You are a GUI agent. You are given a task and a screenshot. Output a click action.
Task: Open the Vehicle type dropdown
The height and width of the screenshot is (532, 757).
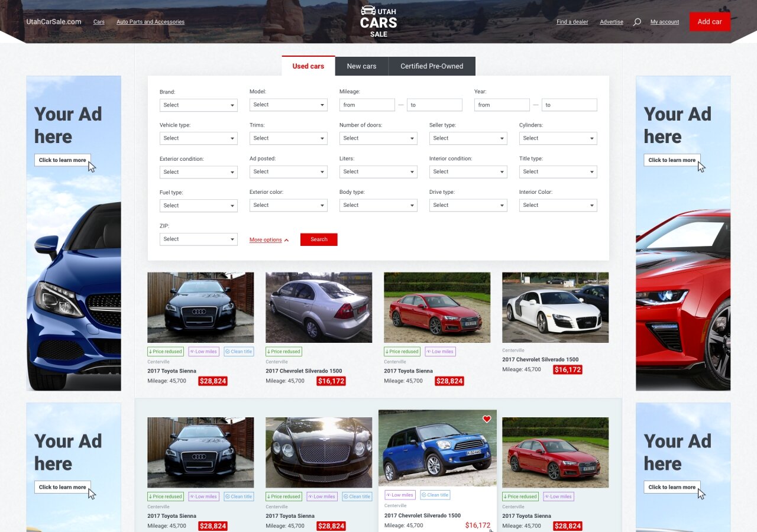[x=199, y=138]
